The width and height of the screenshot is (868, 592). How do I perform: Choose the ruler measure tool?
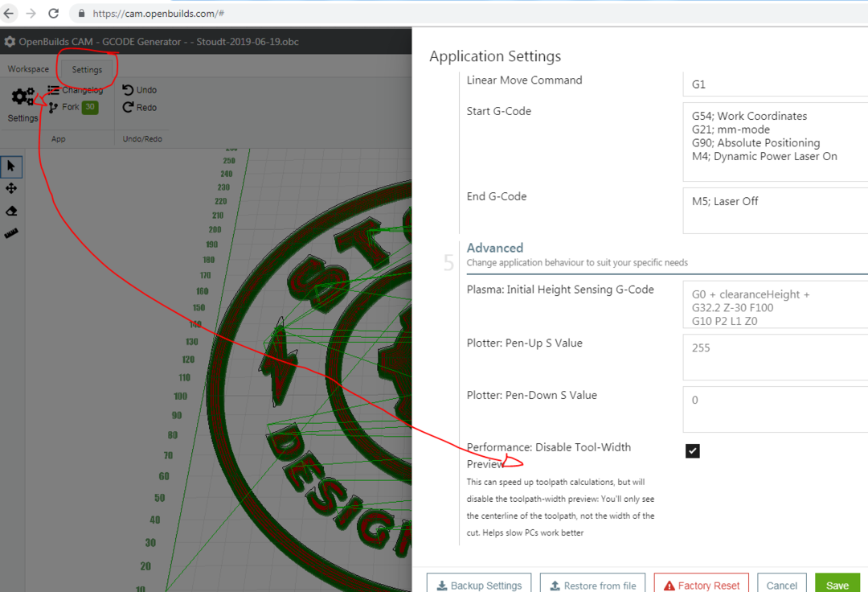[11, 233]
